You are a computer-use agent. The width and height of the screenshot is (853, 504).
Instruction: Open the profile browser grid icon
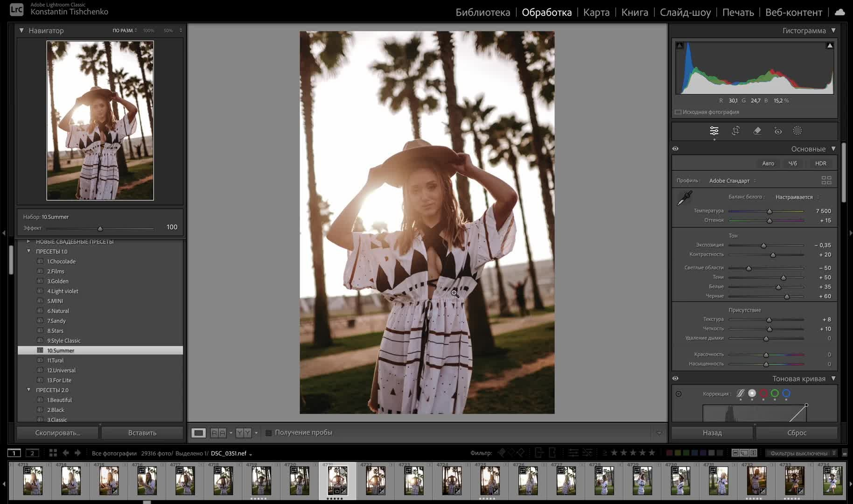tap(826, 180)
